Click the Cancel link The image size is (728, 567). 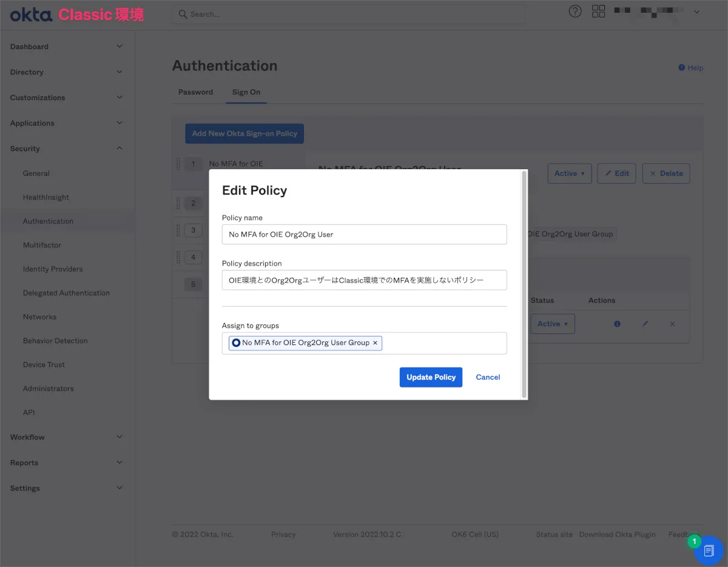tap(488, 377)
